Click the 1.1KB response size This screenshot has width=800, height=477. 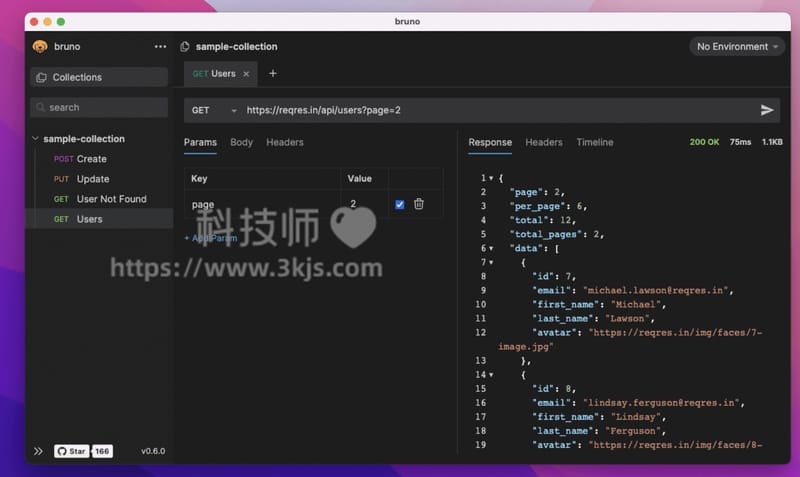click(x=772, y=142)
